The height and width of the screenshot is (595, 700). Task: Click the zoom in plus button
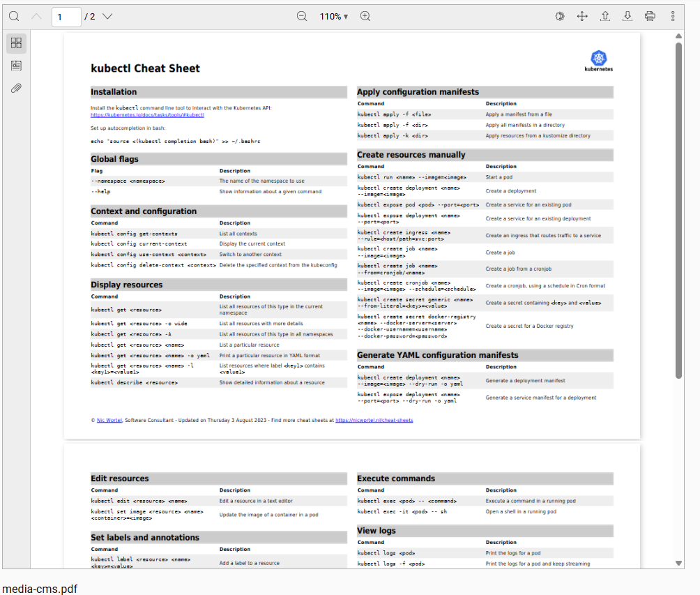[x=365, y=16]
